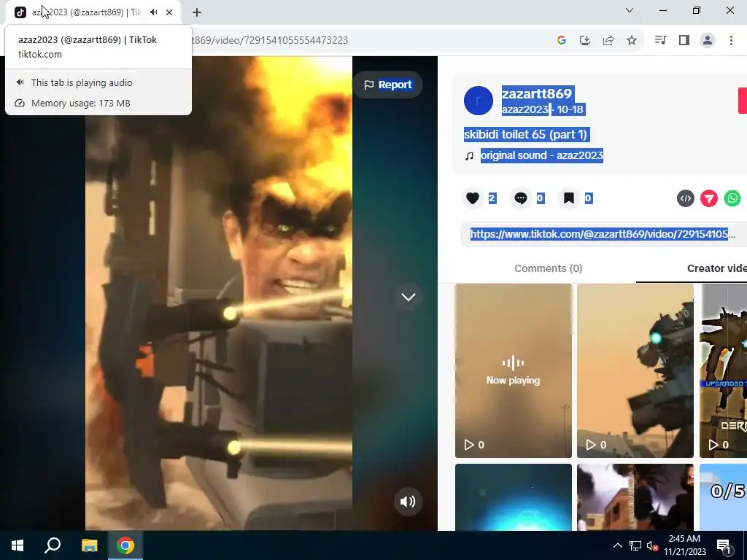This screenshot has height=560, width=747.
Task: Open the Now playing video thumbnail
Action: (x=513, y=370)
